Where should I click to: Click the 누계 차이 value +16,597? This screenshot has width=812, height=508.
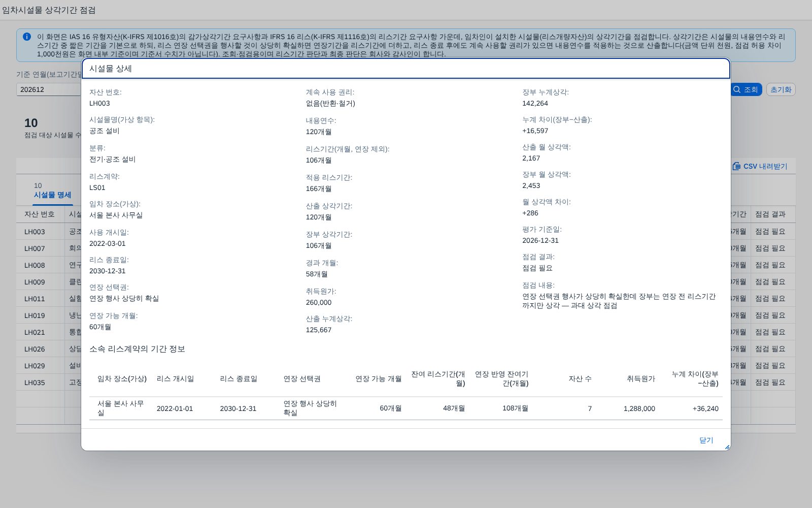pyautogui.click(x=535, y=131)
